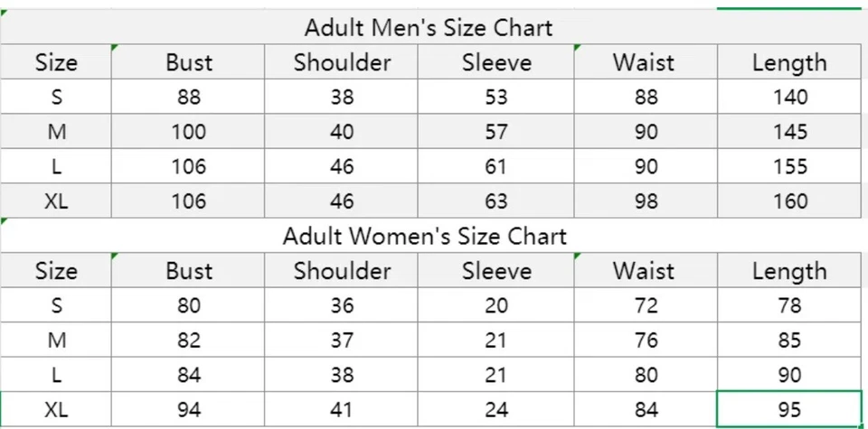Select the Adult Women's Size Chart title
This screenshot has height=429, width=868.
(424, 237)
